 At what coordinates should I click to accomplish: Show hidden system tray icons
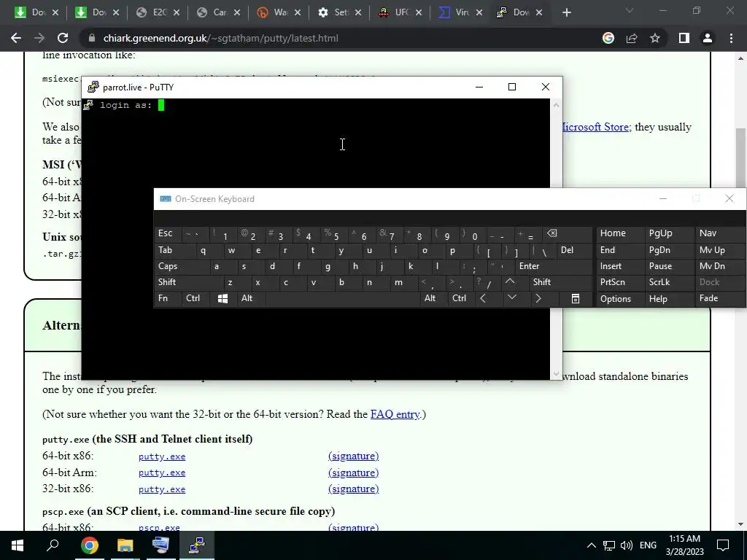(591, 545)
